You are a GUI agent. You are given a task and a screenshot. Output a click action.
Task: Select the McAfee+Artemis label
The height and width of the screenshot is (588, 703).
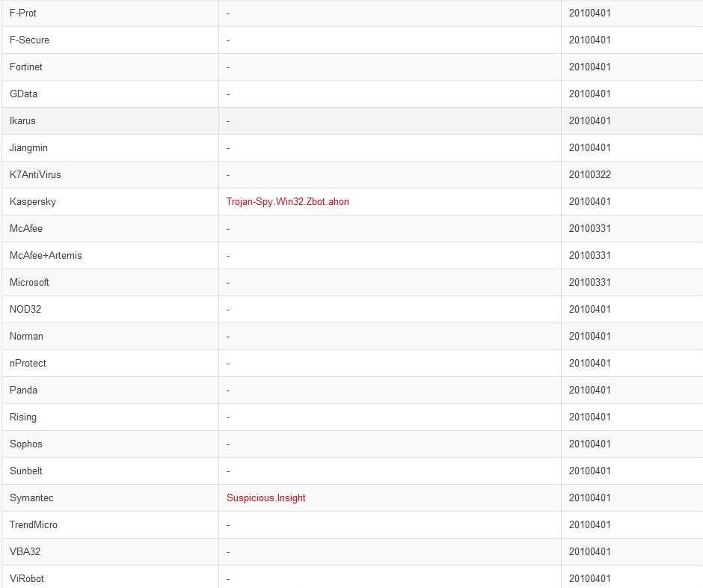tap(46, 255)
